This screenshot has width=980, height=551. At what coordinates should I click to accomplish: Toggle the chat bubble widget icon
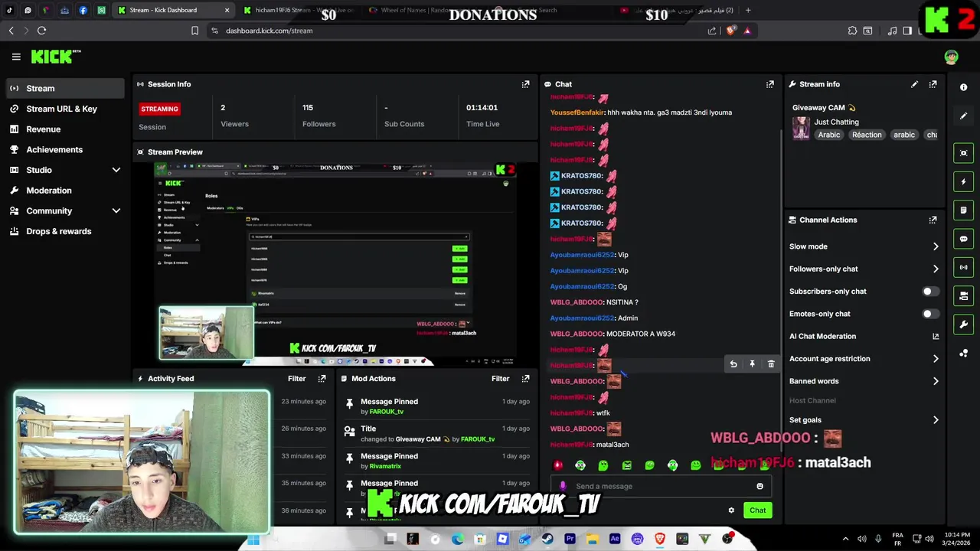click(963, 239)
